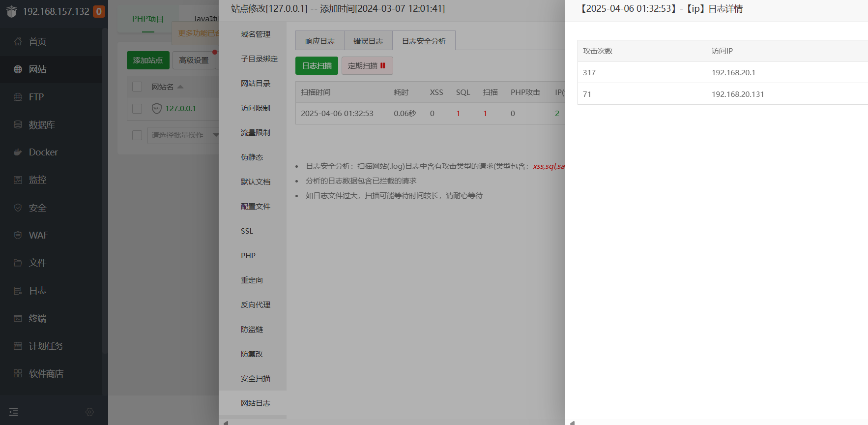Sort sites using the 网站名 arrow
Image resolution: width=868 pixels, height=425 pixels.
[180, 87]
